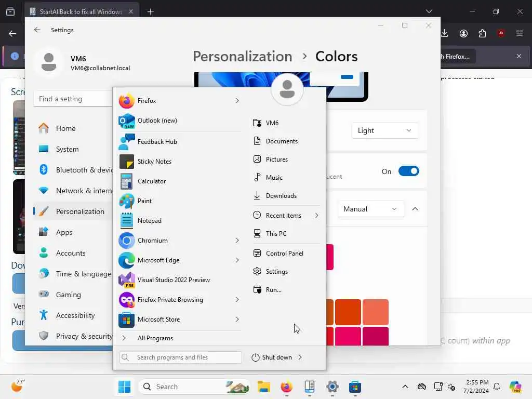Show hidden system tray icons
532x399 pixels.
405,387
